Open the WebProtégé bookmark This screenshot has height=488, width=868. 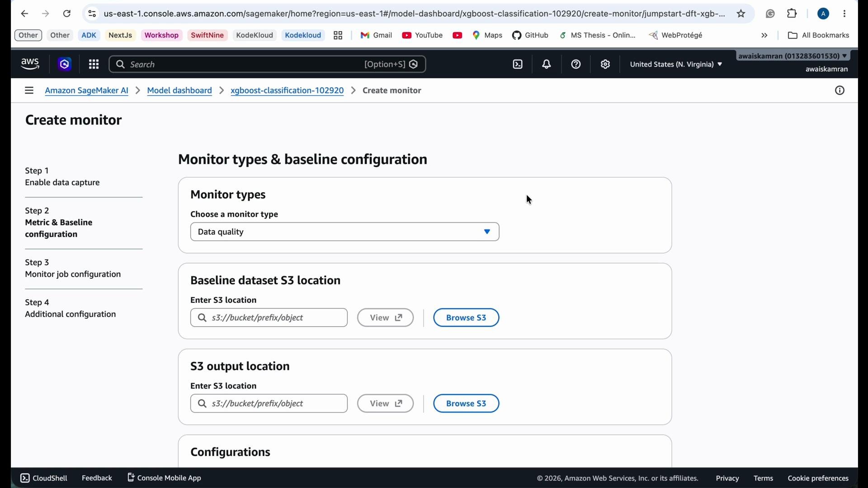point(676,35)
